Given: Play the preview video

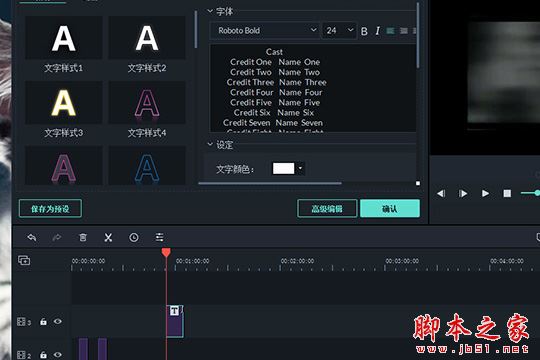Looking at the screenshot, I should coord(485,194).
